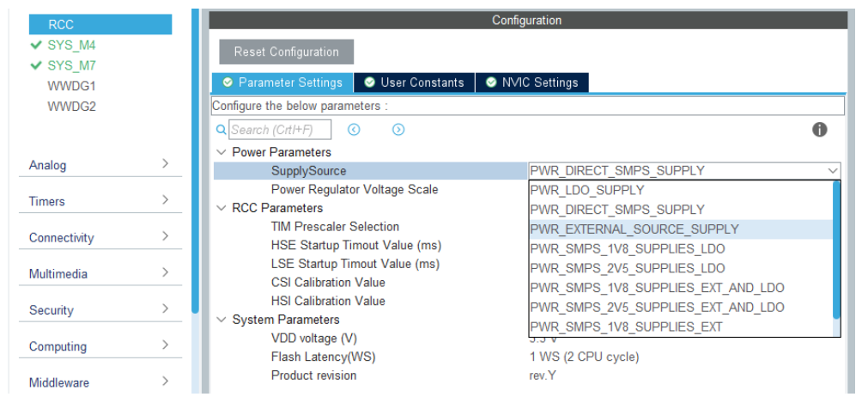Screen dimensions: 868x403
Task: Click the previous search result arrow icon
Action: click(354, 130)
